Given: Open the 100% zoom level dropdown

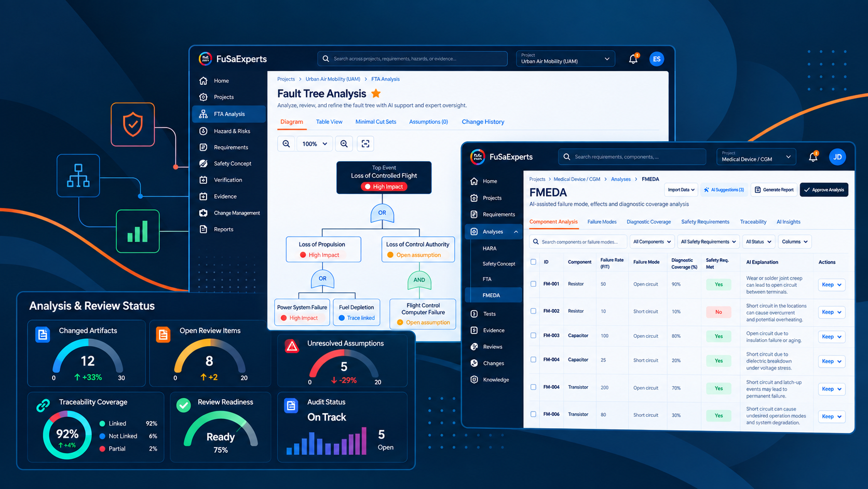Looking at the screenshot, I should coord(315,144).
